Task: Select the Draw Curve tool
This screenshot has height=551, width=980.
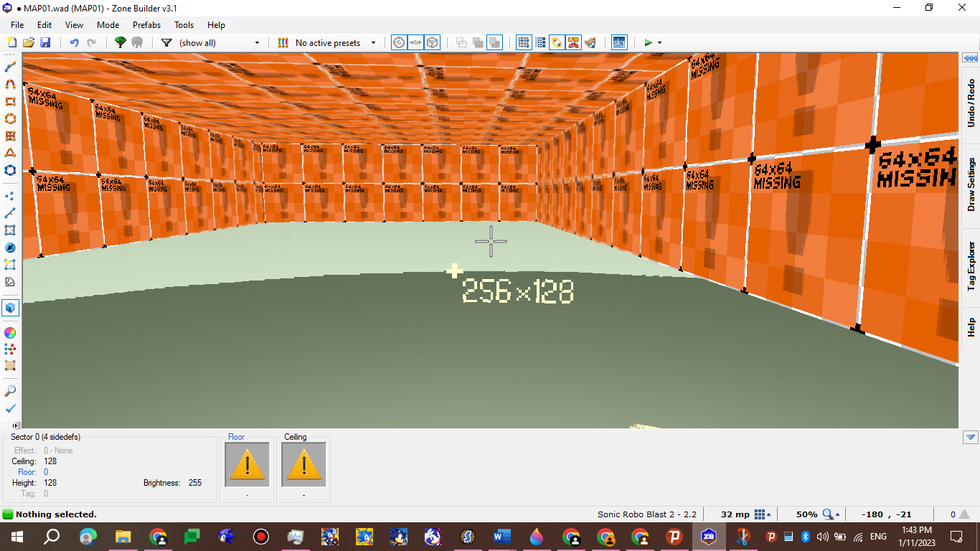Action: (x=10, y=83)
